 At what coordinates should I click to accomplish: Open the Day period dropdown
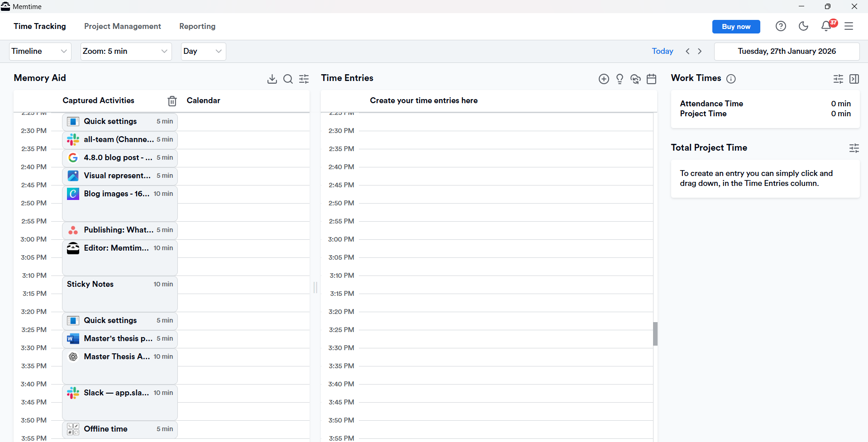203,51
